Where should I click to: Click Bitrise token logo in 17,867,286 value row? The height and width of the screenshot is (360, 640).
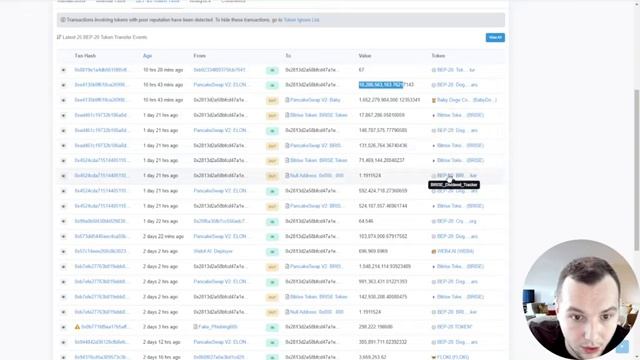click(x=434, y=116)
